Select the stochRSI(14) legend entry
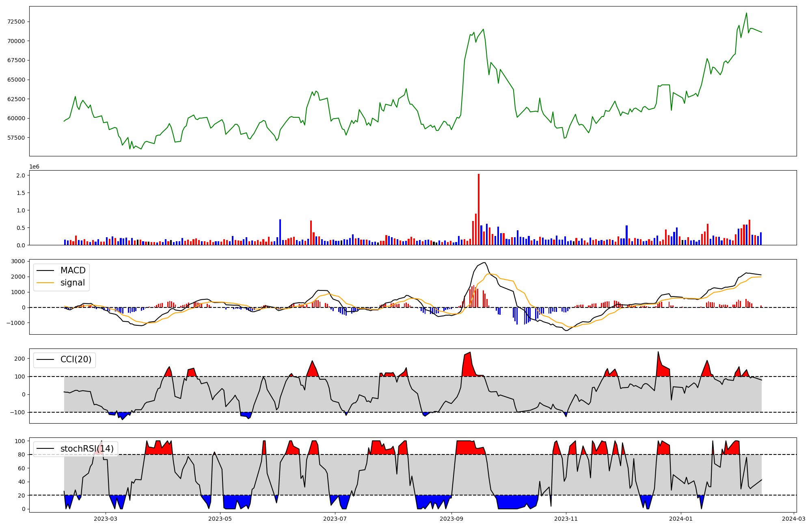Image resolution: width=812 pixels, height=528 pixels. 86,449
